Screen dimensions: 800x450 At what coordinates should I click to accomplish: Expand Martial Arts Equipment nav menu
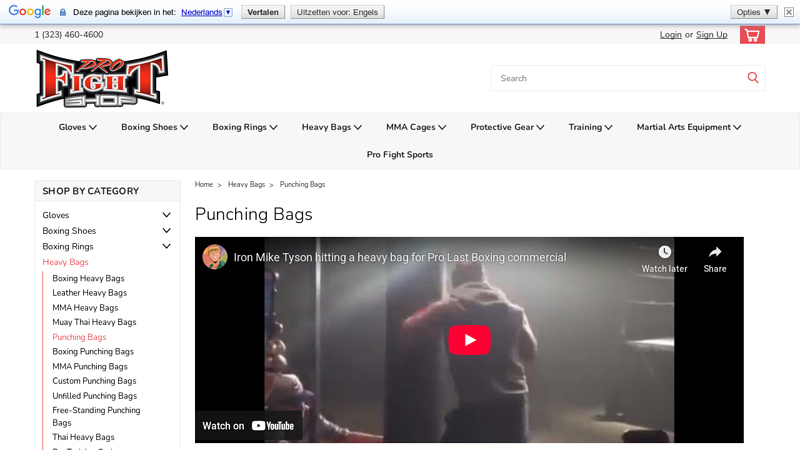[689, 127]
